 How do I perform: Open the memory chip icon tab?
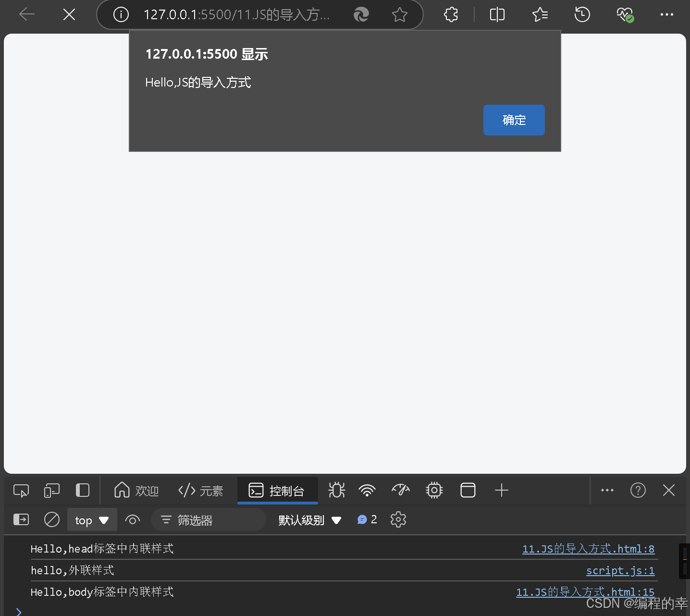coord(434,491)
